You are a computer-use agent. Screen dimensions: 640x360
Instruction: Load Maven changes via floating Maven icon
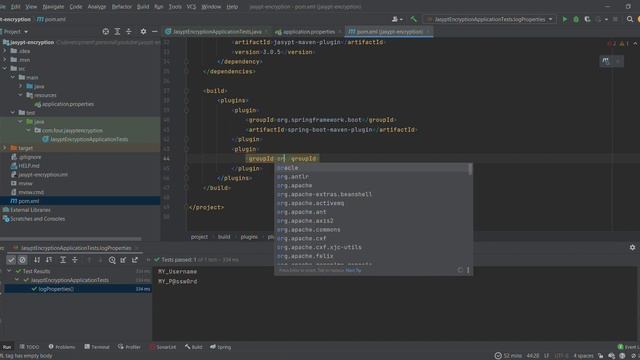(x=606, y=61)
